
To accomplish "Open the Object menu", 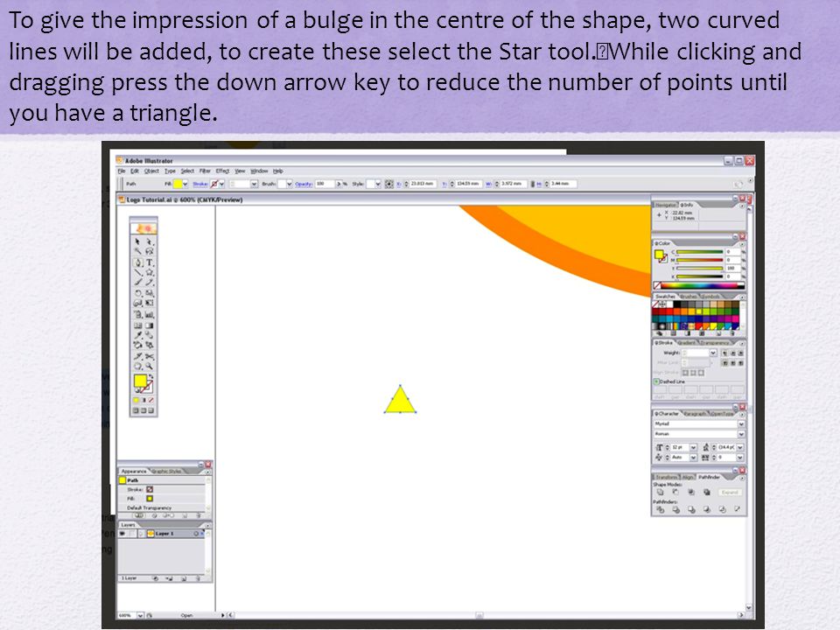I will 151,171.
